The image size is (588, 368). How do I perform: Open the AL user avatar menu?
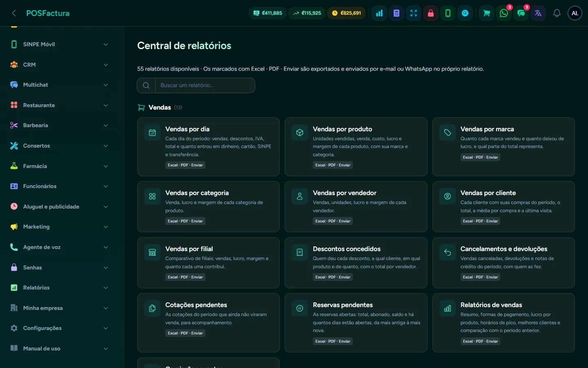click(575, 13)
